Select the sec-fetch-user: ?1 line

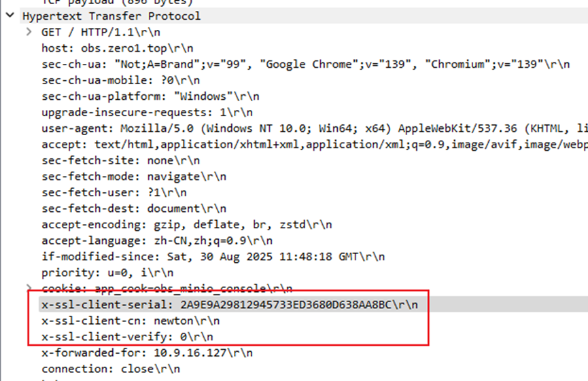(114, 193)
